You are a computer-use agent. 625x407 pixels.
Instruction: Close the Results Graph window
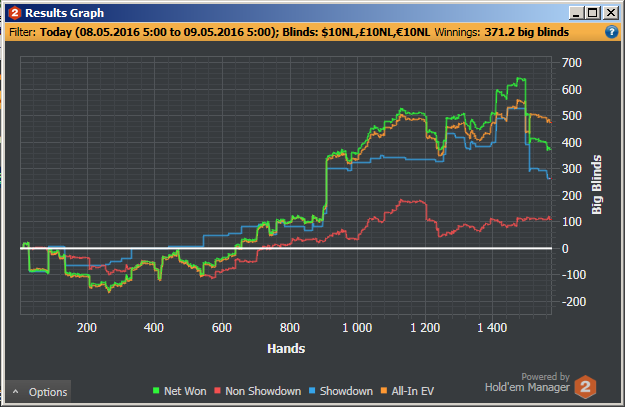[611, 13]
